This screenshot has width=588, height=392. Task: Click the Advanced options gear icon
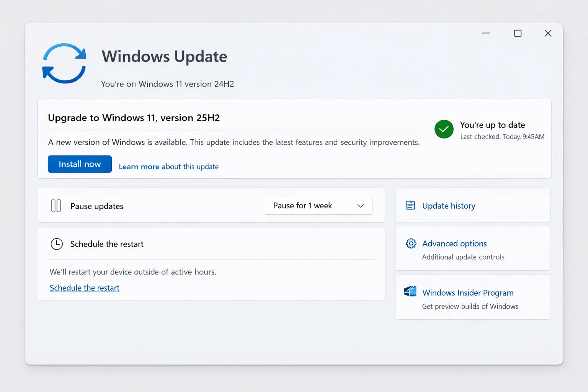(x=411, y=243)
